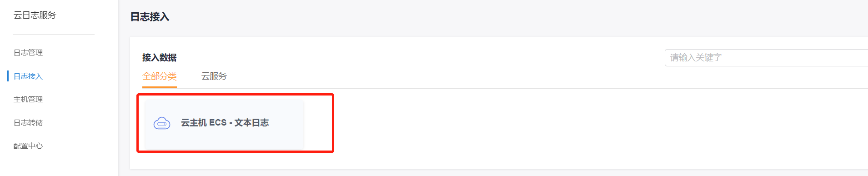Click the 接入数据 section heading
Screen dimensions: 868x176
tap(159, 58)
